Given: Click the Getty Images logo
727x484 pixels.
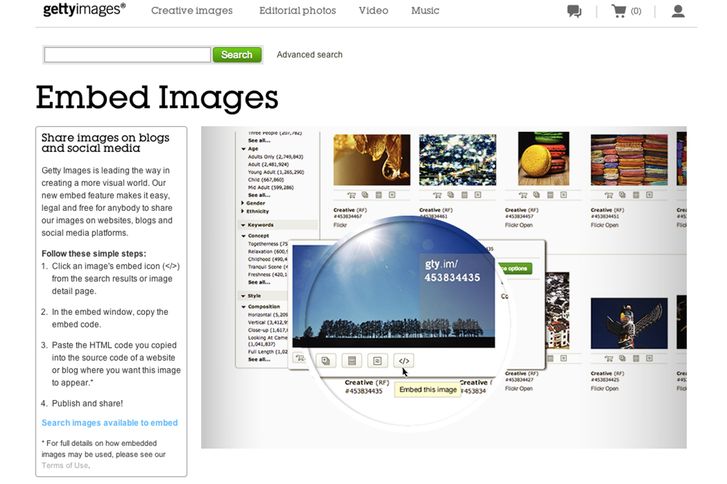Looking at the screenshot, I should point(84,11).
